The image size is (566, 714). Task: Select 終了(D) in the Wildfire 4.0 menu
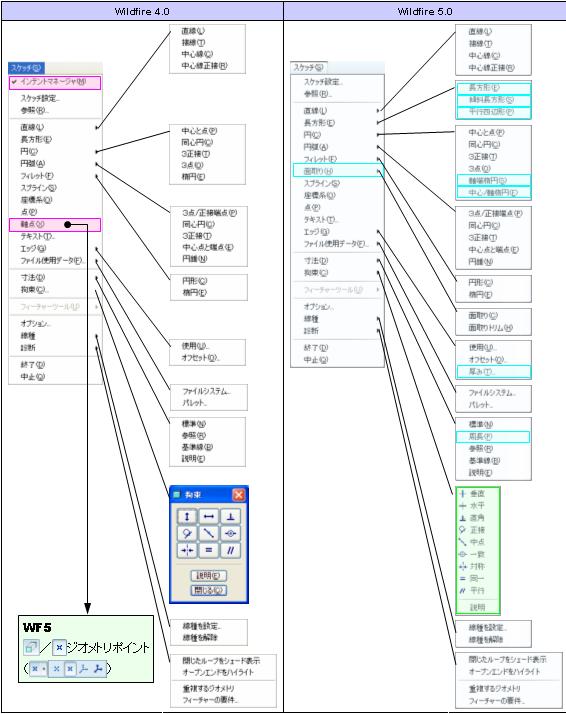point(55,365)
